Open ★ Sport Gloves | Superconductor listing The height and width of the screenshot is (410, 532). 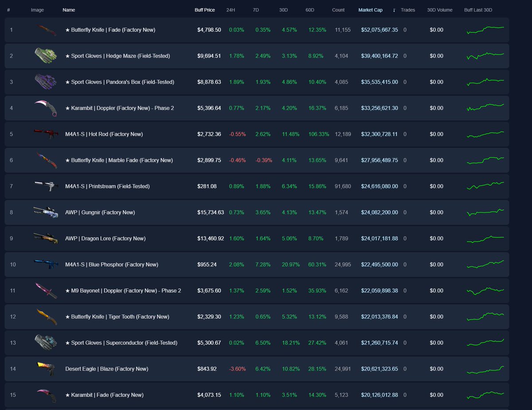[121, 343]
